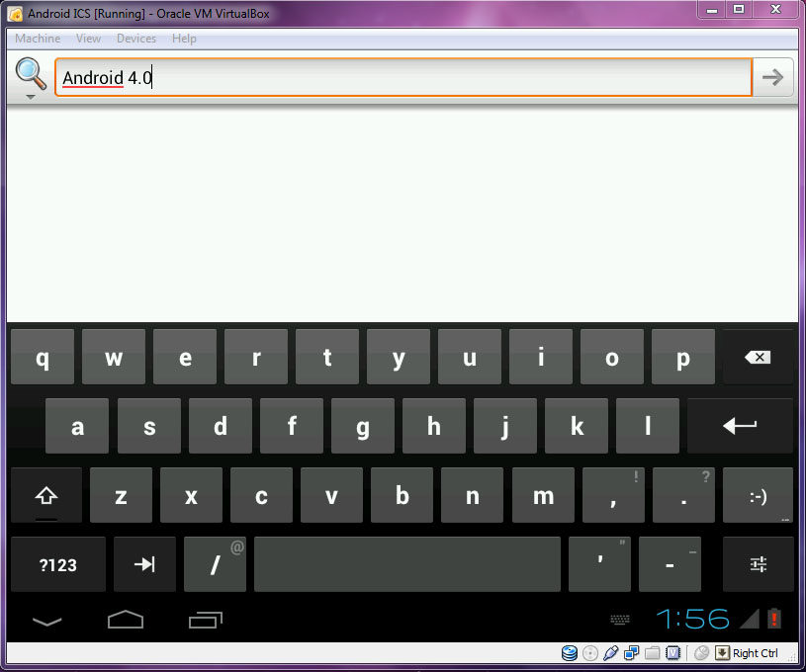Screen dimensions: 806x672
Task: Click the VirtualBox network status icon
Action: 631,653
